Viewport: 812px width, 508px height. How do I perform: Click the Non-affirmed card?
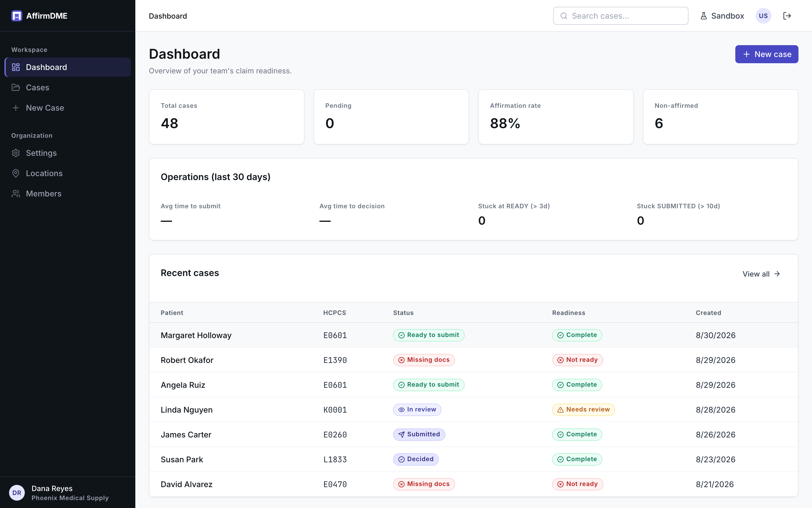(720, 117)
